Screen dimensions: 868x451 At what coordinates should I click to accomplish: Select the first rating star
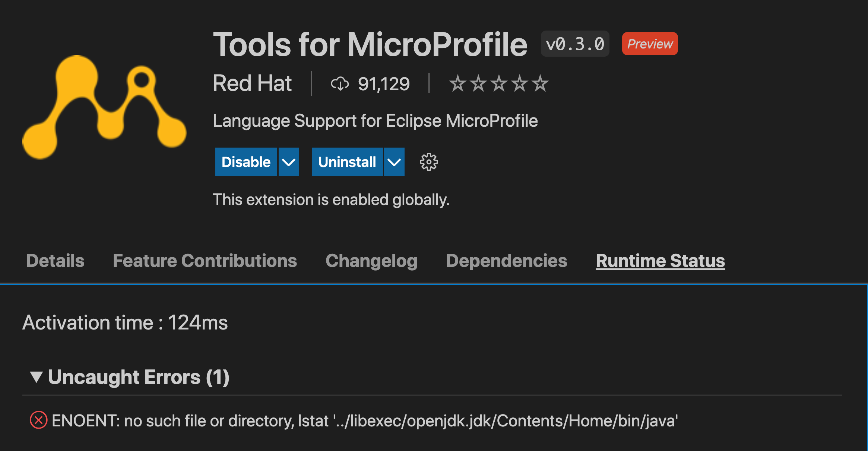tap(457, 83)
